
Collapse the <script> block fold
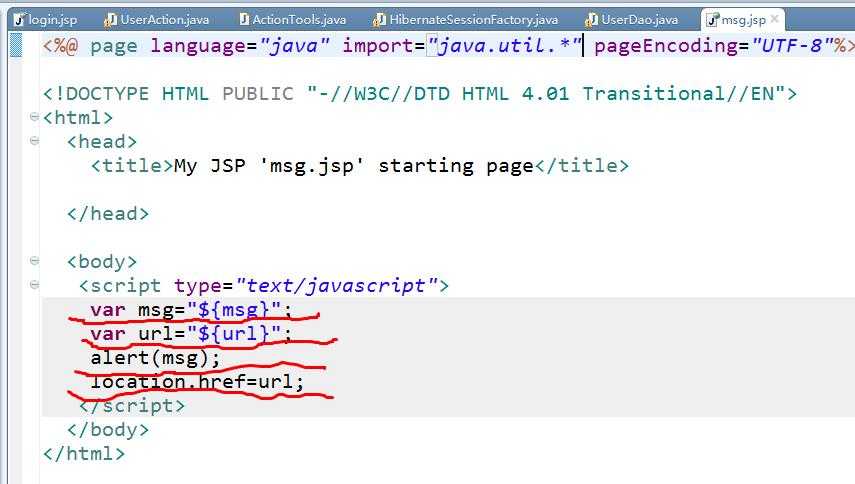tap(34, 285)
